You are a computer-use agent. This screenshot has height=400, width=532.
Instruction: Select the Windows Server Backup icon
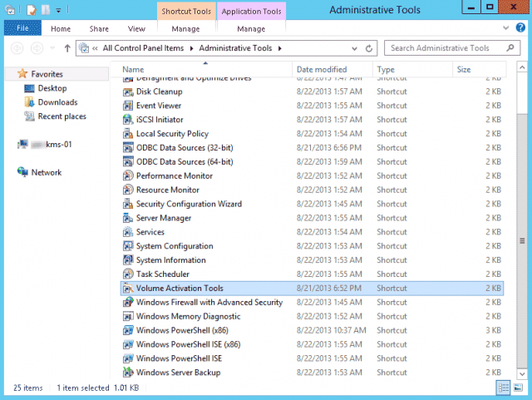click(x=128, y=373)
